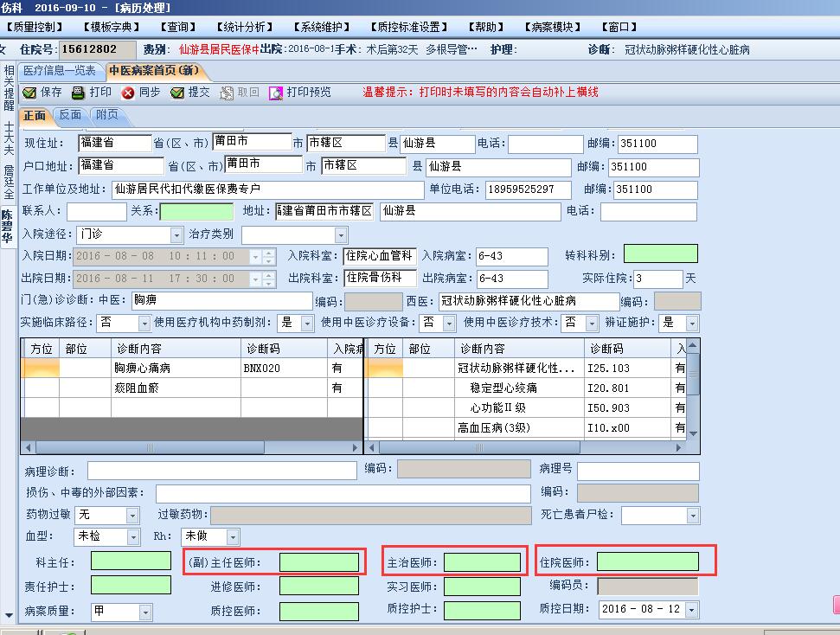The height and width of the screenshot is (635, 840).
Task: Open the 帮助 menu
Action: (x=486, y=27)
